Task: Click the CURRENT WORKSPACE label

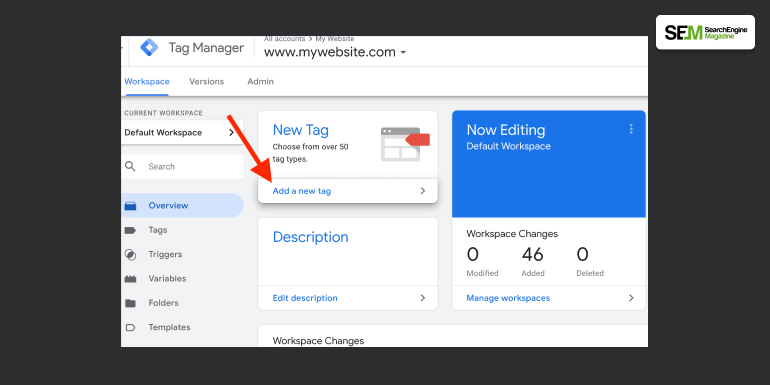Action: tap(164, 113)
